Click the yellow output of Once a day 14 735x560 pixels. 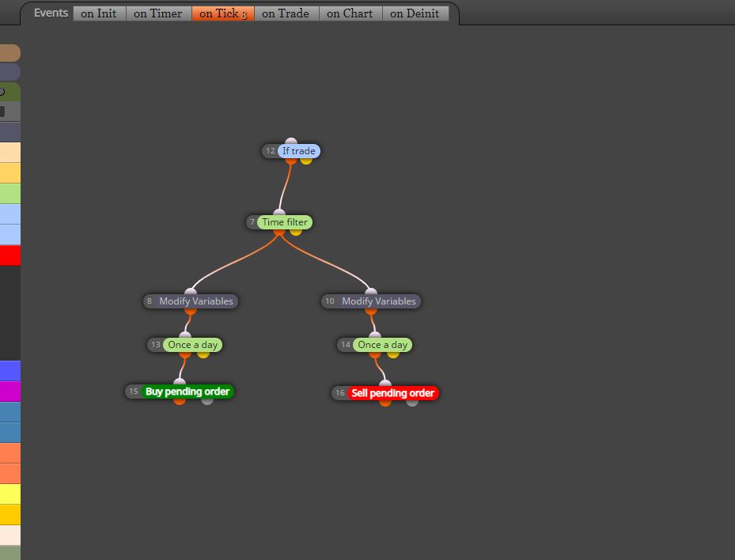(x=392, y=355)
